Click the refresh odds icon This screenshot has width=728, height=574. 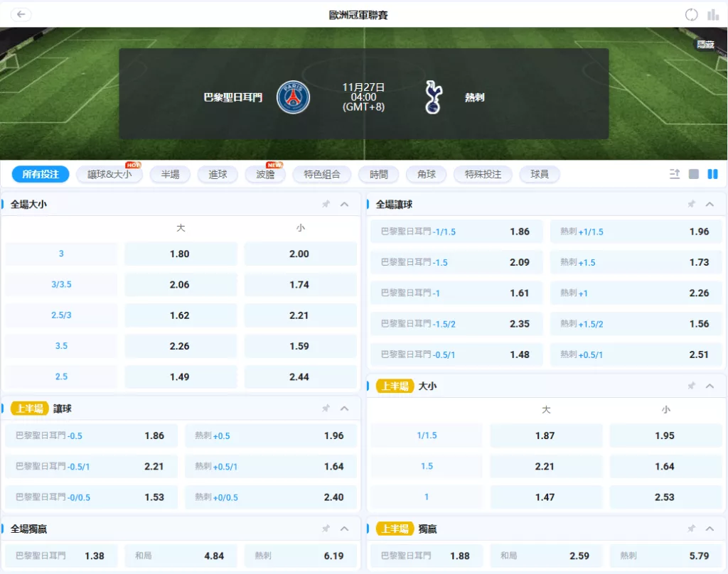coord(691,15)
